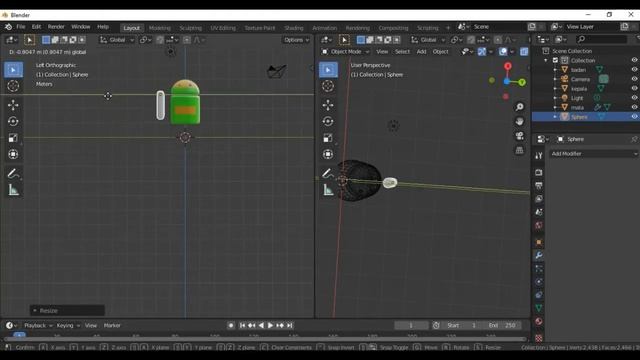
Task: Collapse the Collection tree in outliner
Action: (x=546, y=60)
